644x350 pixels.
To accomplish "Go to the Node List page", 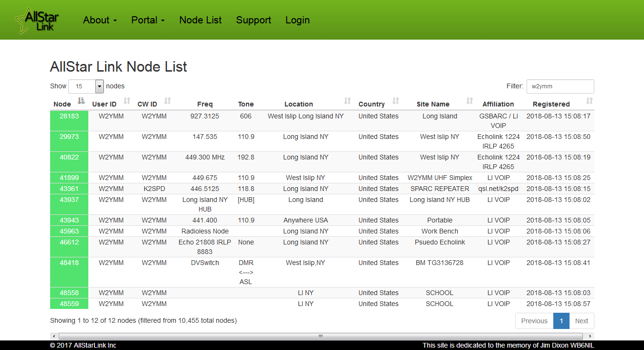I will point(201,20).
